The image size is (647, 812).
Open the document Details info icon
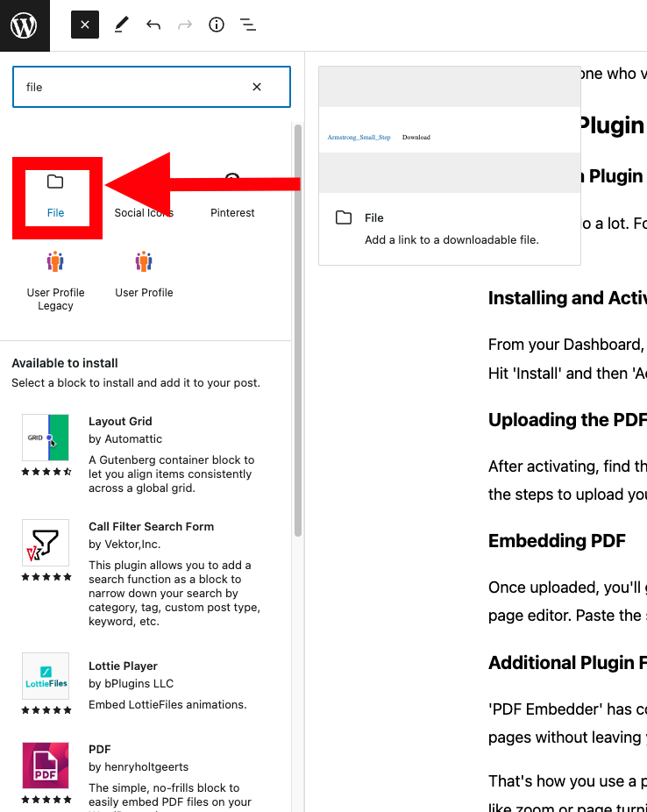pos(217,25)
